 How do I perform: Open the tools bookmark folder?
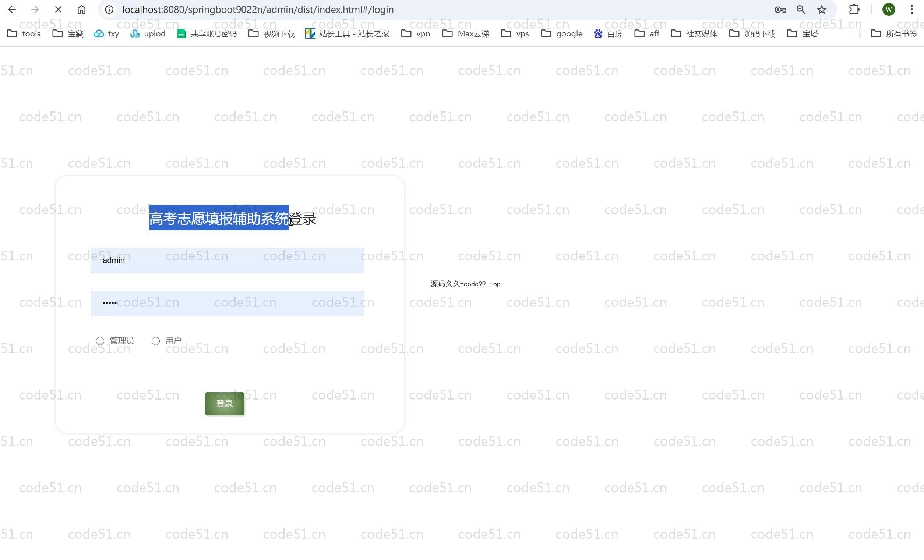pyautogui.click(x=24, y=34)
